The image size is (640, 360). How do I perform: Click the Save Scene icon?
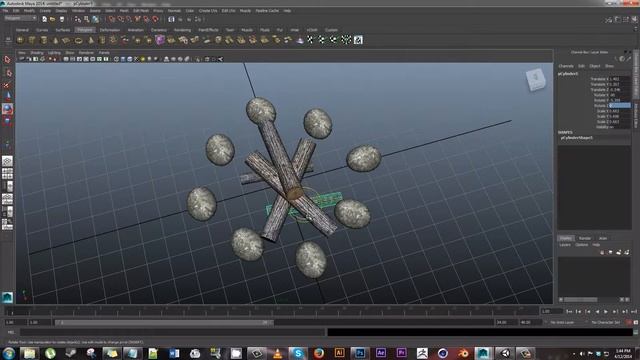tap(62, 19)
